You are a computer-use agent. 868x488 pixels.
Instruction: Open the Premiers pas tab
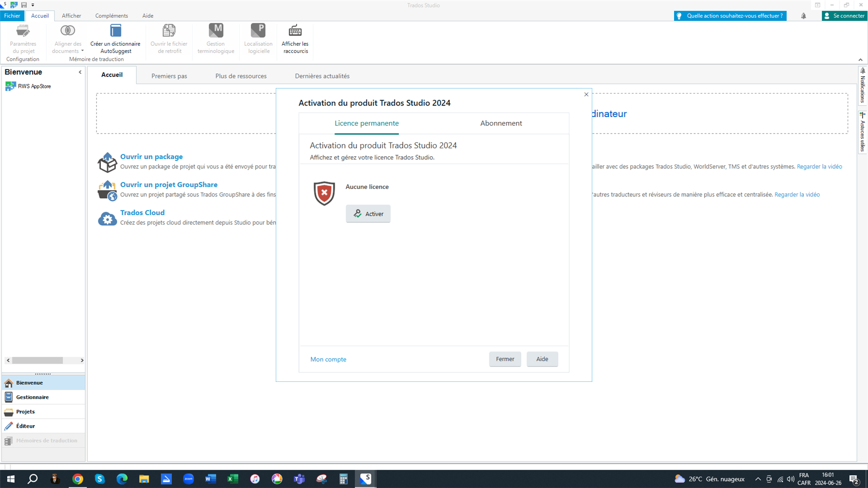pyautogui.click(x=169, y=76)
